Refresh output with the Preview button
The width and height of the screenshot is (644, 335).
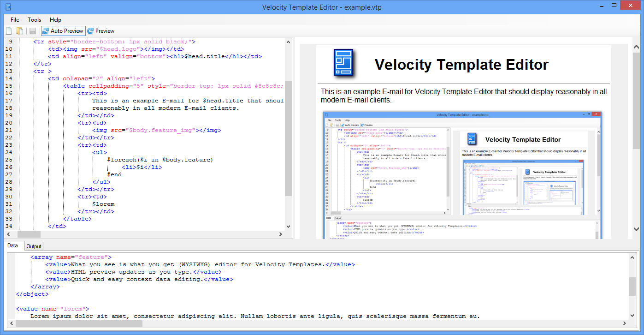(100, 31)
